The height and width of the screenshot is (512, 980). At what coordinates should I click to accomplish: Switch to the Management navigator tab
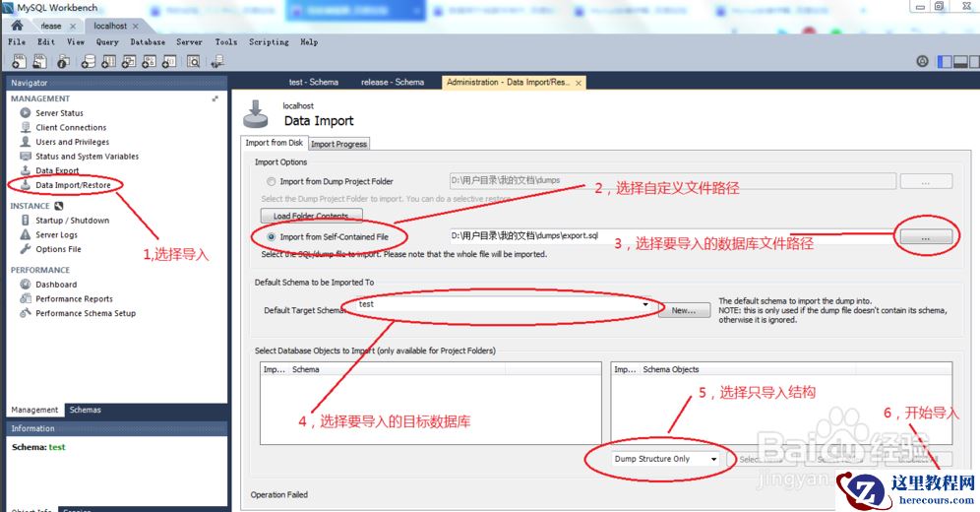34,411
